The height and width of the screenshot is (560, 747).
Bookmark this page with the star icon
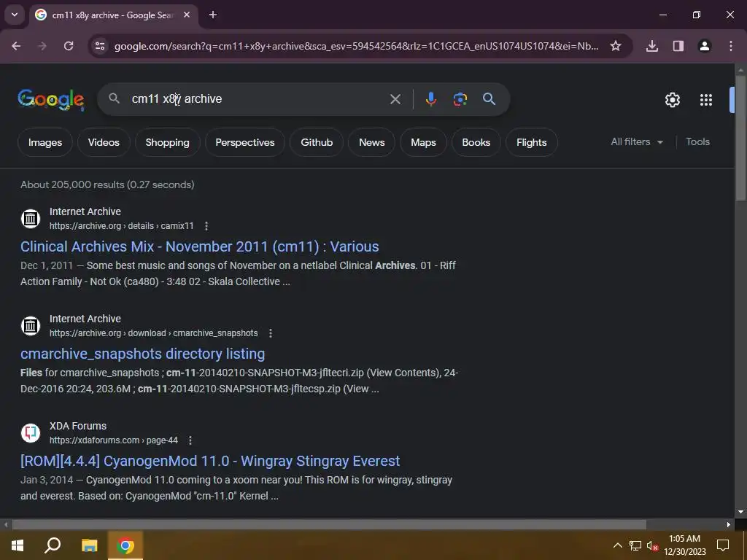point(616,46)
